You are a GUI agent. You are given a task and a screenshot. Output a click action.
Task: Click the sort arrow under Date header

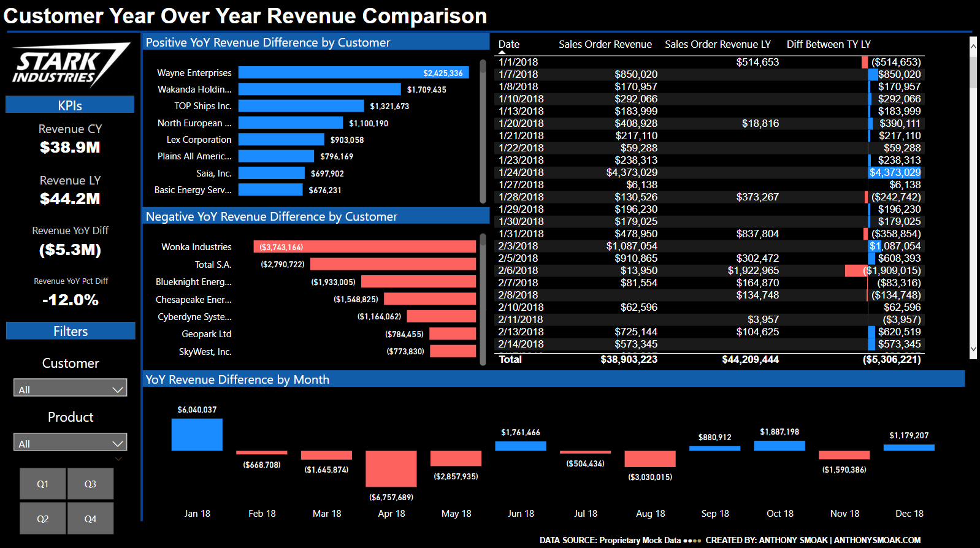502,53
